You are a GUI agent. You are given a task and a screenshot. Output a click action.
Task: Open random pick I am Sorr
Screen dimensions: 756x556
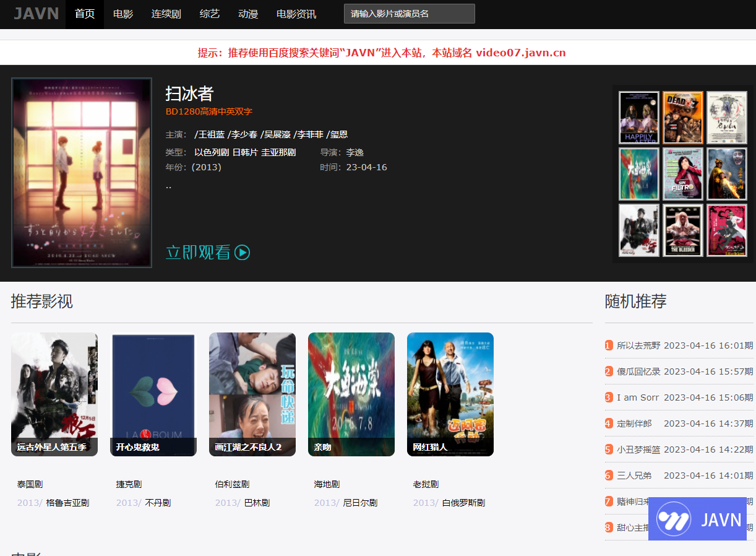coord(638,397)
